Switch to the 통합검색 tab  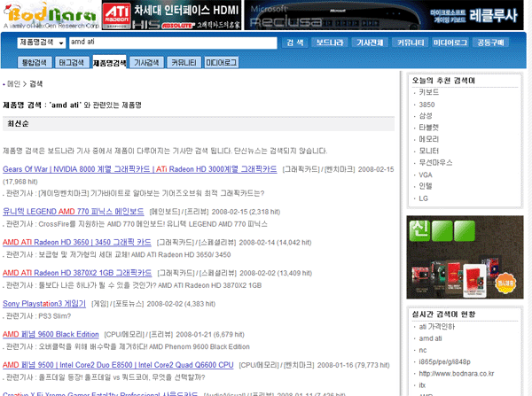pyautogui.click(x=33, y=62)
